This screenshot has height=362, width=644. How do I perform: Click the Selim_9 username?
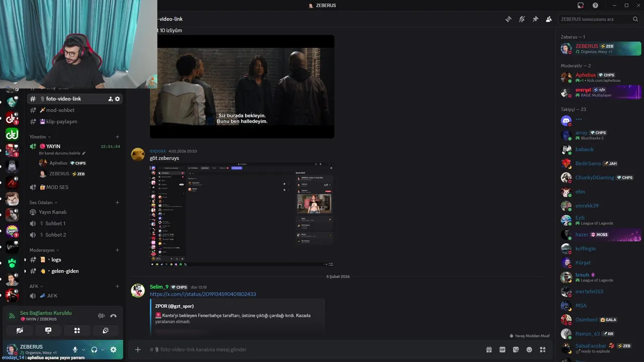click(x=159, y=287)
